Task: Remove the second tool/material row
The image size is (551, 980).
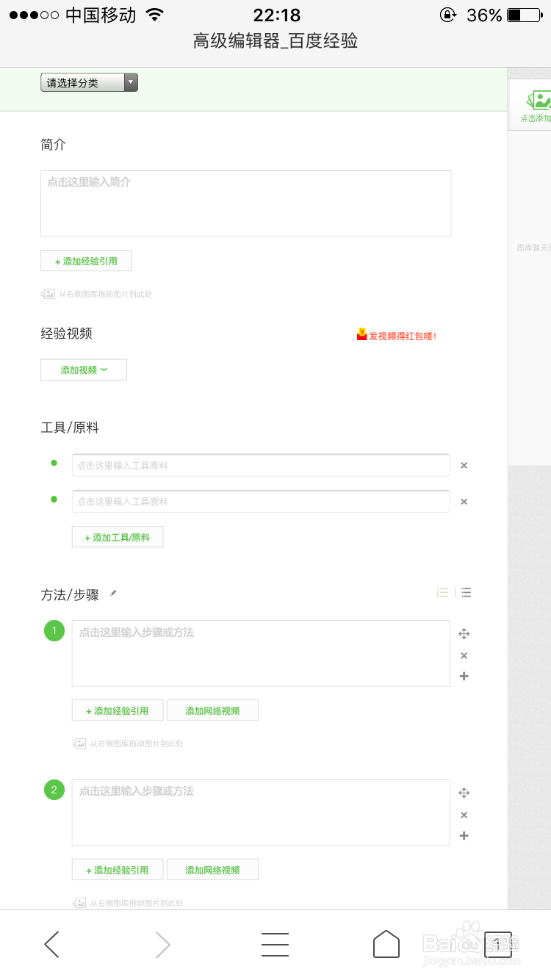Action: [464, 502]
